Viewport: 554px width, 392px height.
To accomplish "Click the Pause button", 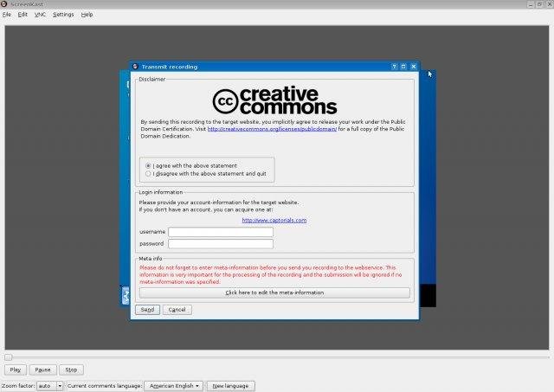I will point(42,370).
